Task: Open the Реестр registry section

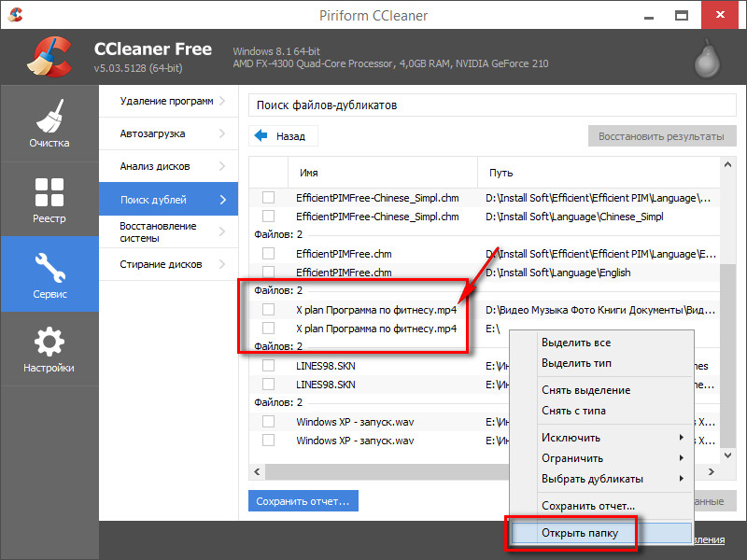Action: click(49, 200)
